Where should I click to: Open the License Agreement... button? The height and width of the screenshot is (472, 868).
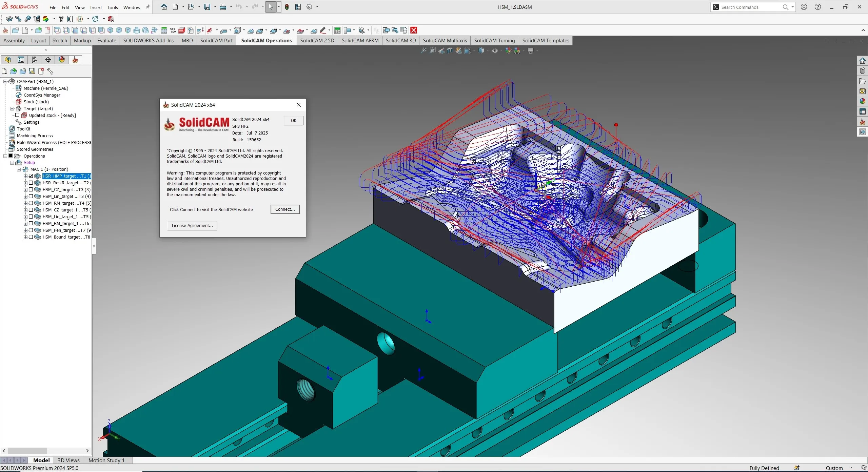click(192, 225)
